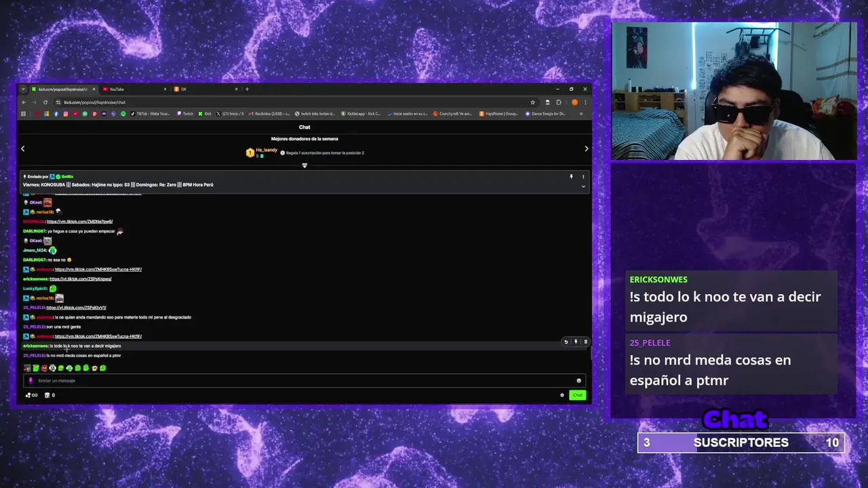Open TikTok - Make Your bookmark
Image resolution: width=868 pixels, height=488 pixels.
(x=151, y=114)
